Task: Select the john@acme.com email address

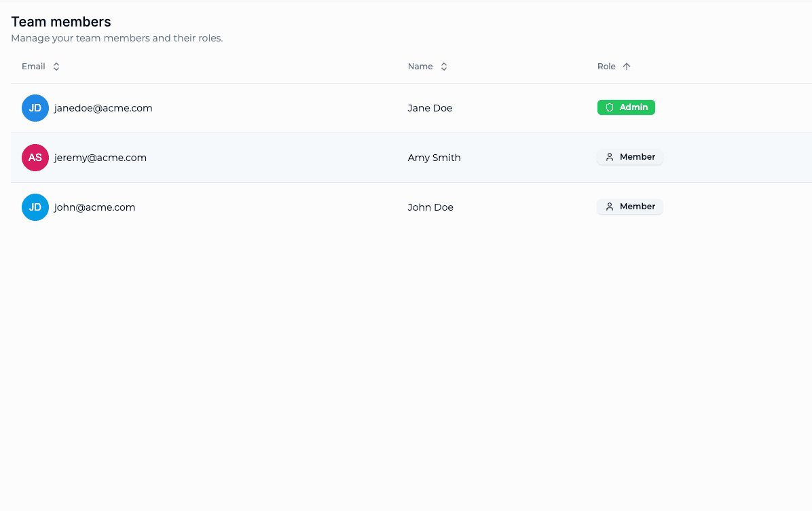Action: tap(95, 207)
